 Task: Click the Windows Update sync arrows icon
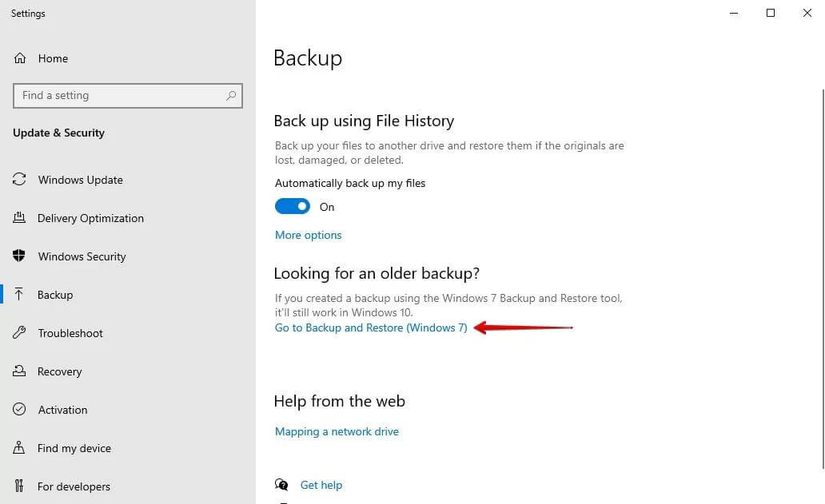19,179
